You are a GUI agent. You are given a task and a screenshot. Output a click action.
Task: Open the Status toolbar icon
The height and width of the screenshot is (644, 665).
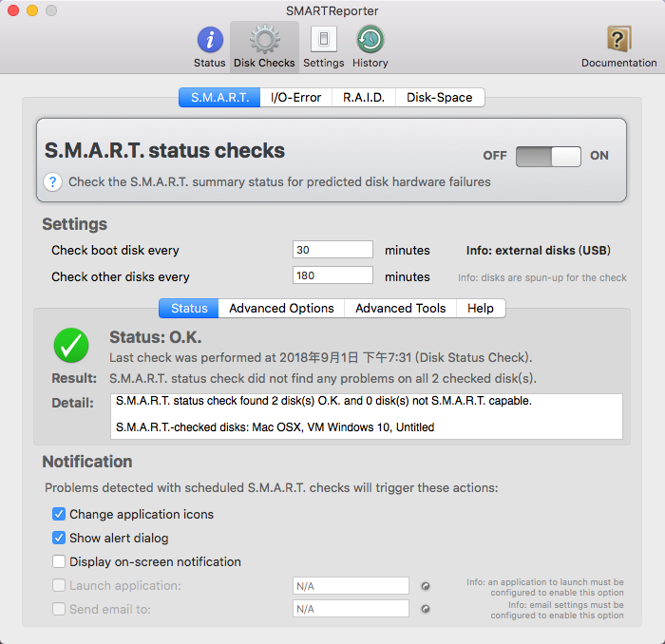tap(210, 40)
